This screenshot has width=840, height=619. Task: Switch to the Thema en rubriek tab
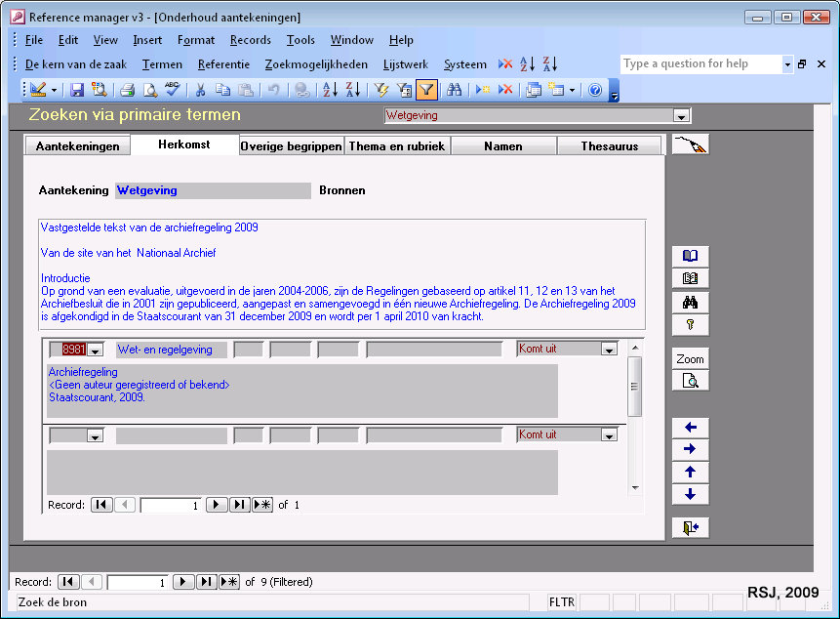397,146
